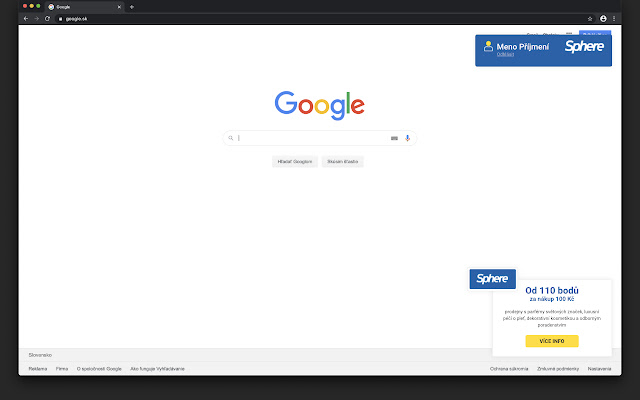This screenshot has width=640, height=400.
Task: Click the Sphere badge above the offer popup
Action: (492, 279)
